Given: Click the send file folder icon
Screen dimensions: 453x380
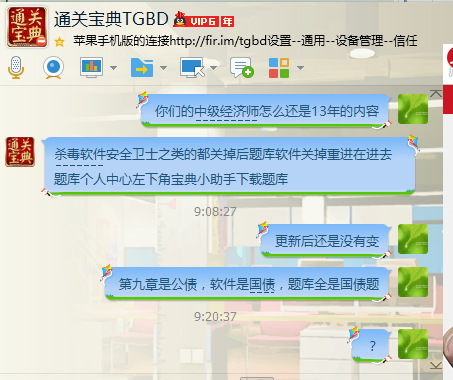Looking at the screenshot, I should tap(142, 68).
